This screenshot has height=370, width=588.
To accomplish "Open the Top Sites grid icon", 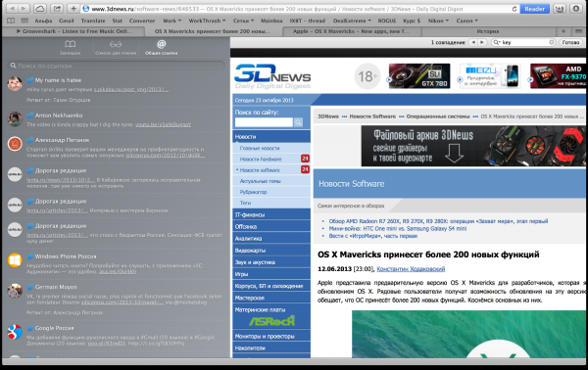I will (24, 21).
